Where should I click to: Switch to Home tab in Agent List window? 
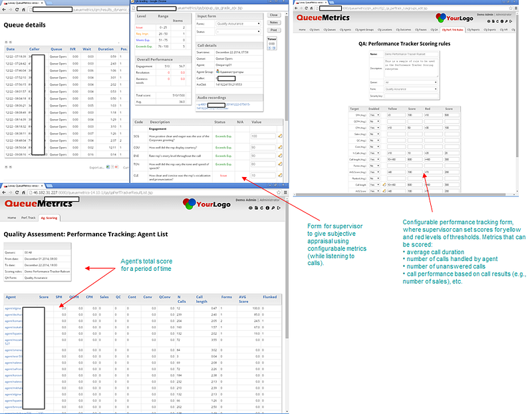(x=12, y=218)
